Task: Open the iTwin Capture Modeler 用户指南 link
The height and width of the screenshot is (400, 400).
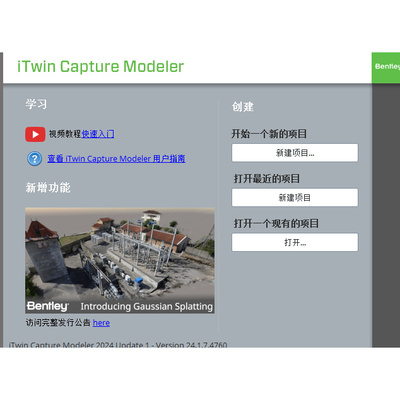Action: tap(116, 159)
